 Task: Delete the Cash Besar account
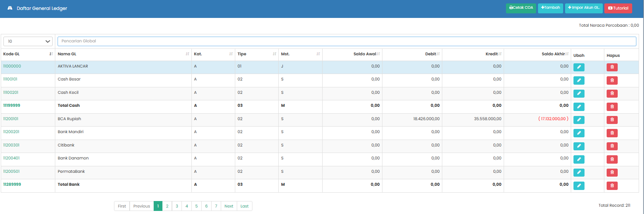(x=612, y=80)
